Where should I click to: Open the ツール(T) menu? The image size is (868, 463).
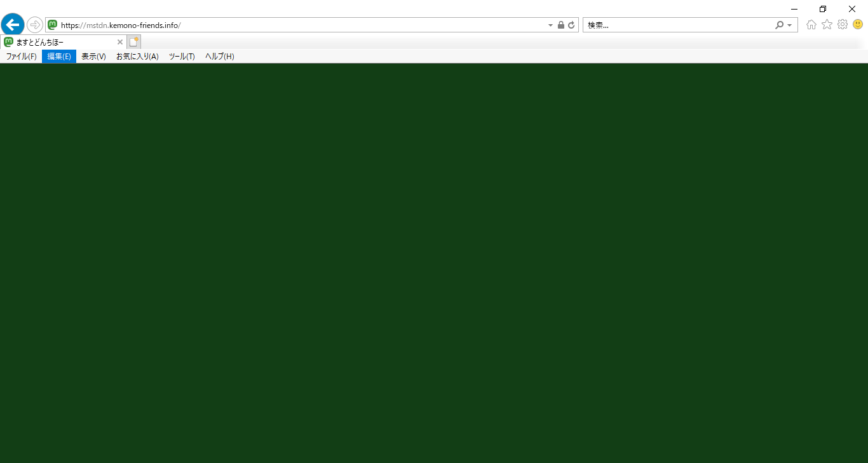(x=182, y=57)
